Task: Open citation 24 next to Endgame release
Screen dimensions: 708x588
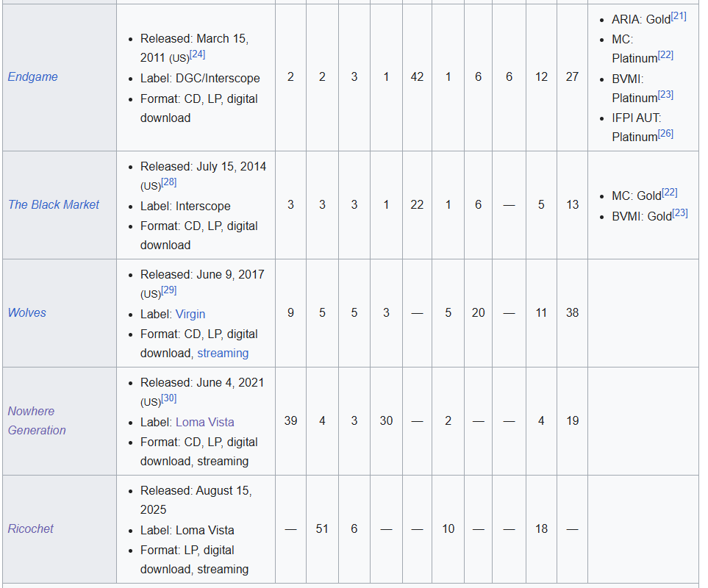Action: [197, 54]
